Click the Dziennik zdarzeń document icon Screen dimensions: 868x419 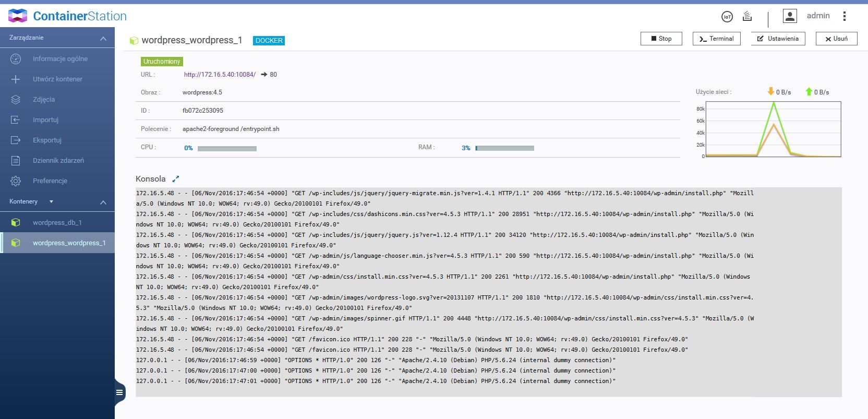[16, 161]
